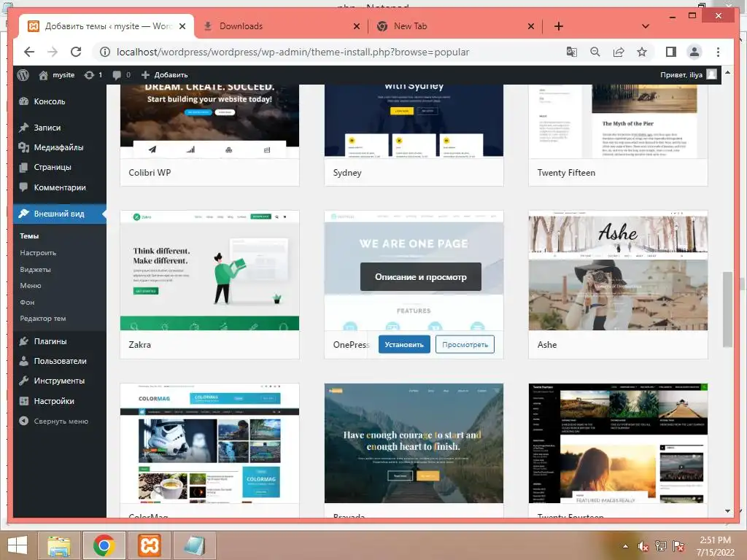Open mysite home icon in admin bar
This screenshot has width=747, height=560.
click(43, 75)
